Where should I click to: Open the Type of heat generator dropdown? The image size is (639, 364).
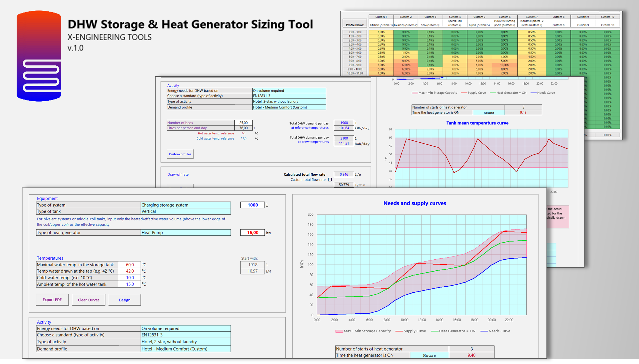pyautogui.click(x=185, y=233)
